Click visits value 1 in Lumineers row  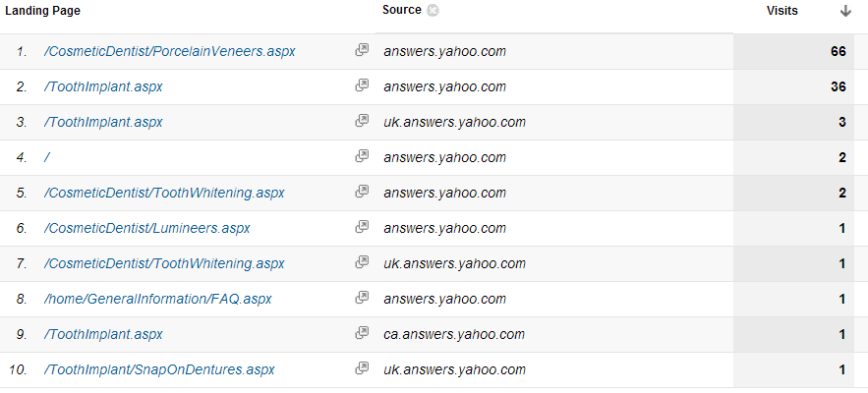pyautogui.click(x=842, y=229)
